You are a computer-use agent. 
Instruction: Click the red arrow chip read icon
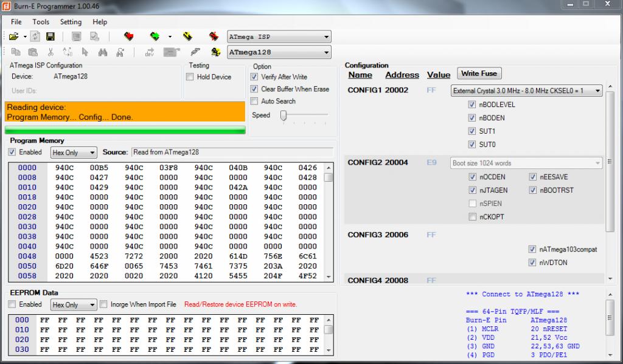point(128,37)
